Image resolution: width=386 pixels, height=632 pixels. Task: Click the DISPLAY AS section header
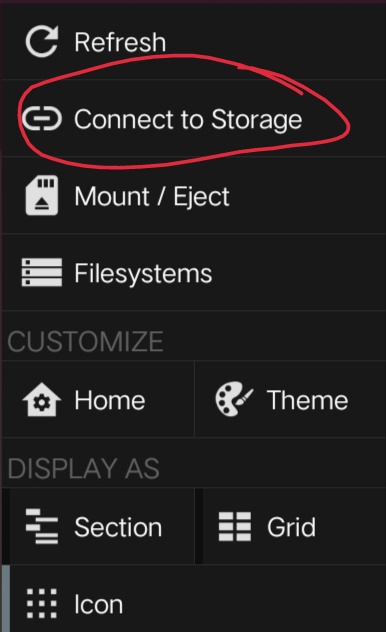click(83, 468)
